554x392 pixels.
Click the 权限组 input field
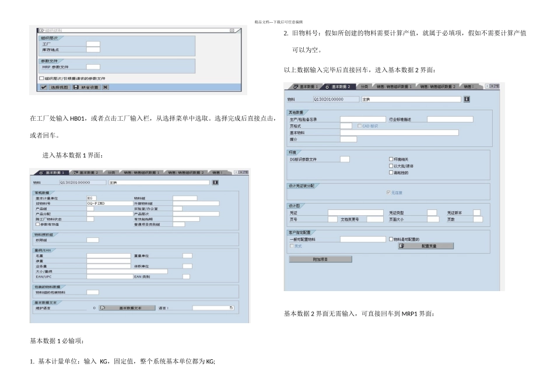coord(93,240)
